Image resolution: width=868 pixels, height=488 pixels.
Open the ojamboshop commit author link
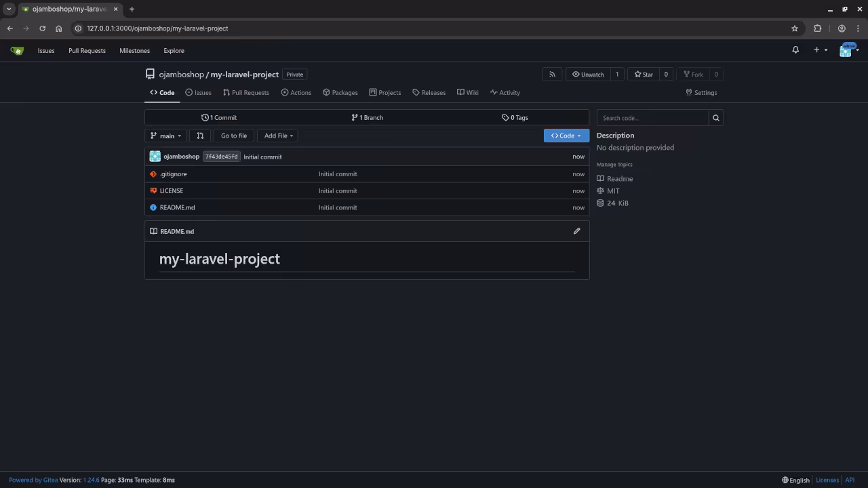click(x=181, y=157)
